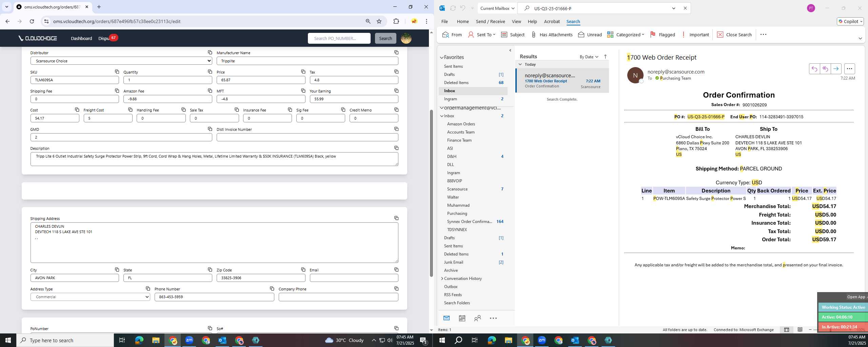Open the Scansource mail folder
The width and height of the screenshot is (868, 347).
[x=457, y=189]
